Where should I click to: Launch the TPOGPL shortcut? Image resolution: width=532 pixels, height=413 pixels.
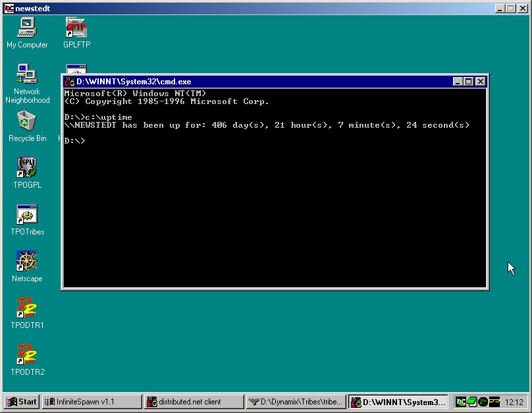pyautogui.click(x=27, y=168)
